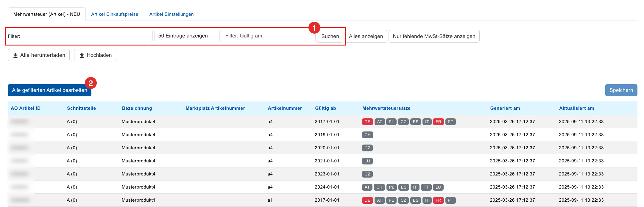Click red DE badge in the Musterprodukt1 row
The height and width of the screenshot is (207, 644).
click(367, 200)
